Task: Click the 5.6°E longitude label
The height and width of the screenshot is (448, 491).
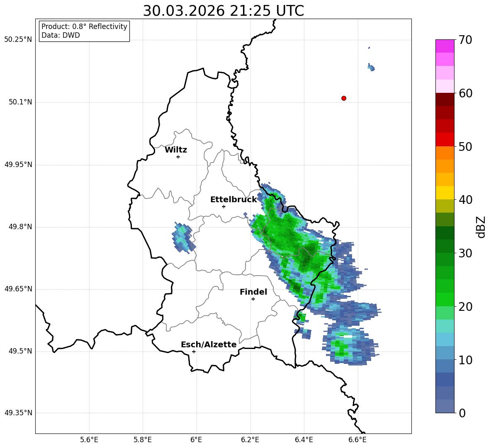Action: click(x=89, y=440)
